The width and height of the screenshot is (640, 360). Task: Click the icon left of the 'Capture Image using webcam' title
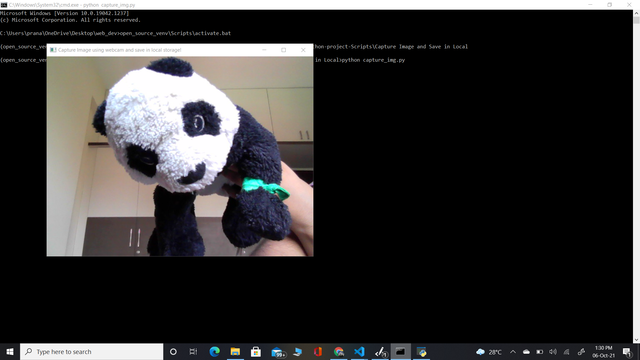tap(53, 50)
